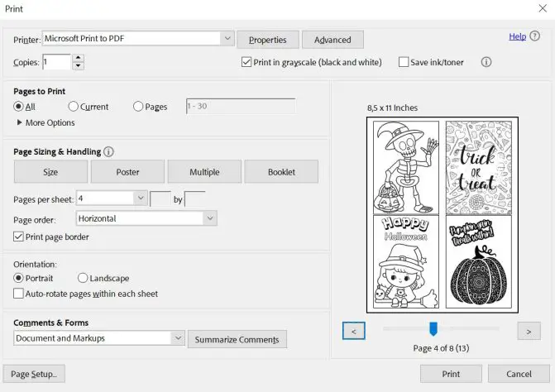Select the Current page radio button

pos(73,107)
